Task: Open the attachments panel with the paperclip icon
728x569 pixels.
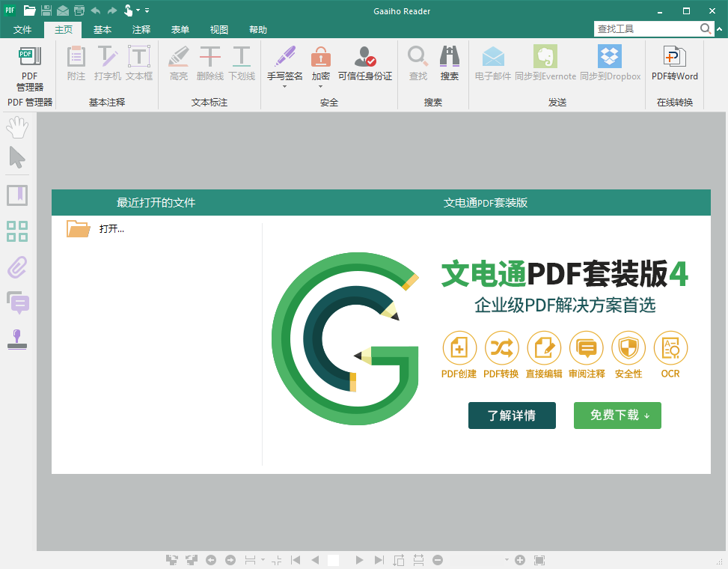Action: (16, 267)
